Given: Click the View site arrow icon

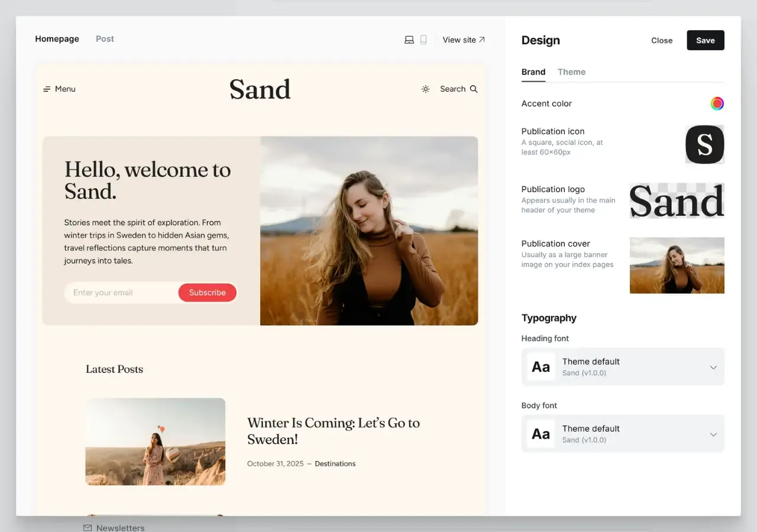Looking at the screenshot, I should click(x=481, y=40).
